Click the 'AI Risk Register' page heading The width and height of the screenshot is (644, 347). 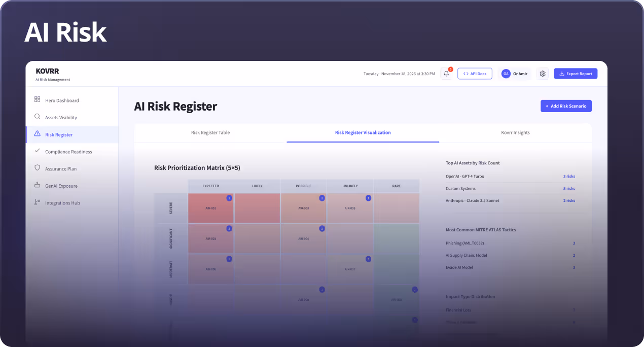[175, 107]
